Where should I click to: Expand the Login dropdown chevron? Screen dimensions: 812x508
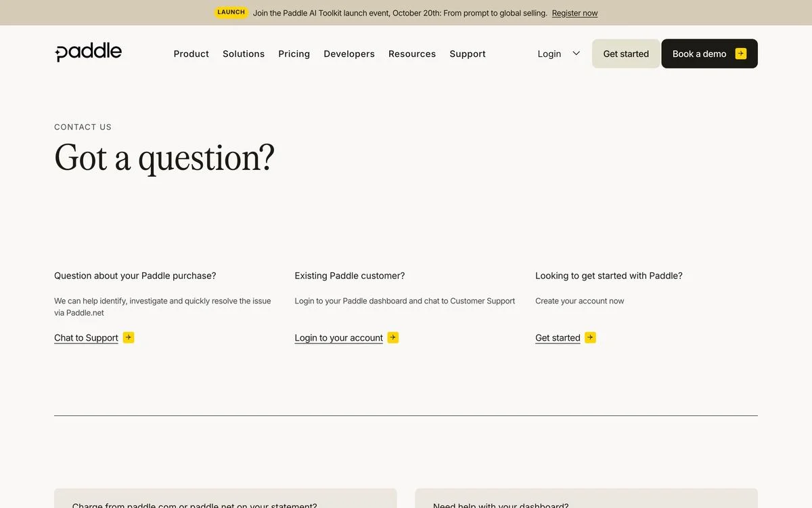(x=577, y=54)
